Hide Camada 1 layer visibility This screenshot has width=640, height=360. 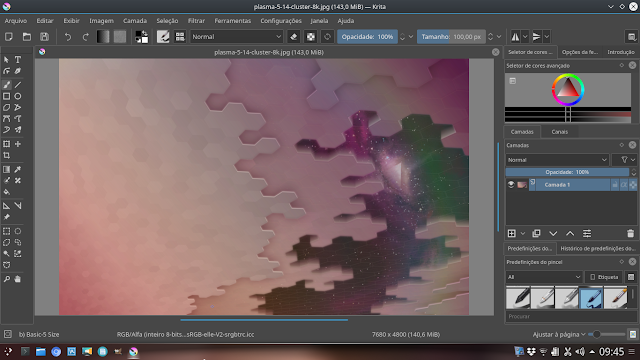(x=511, y=184)
